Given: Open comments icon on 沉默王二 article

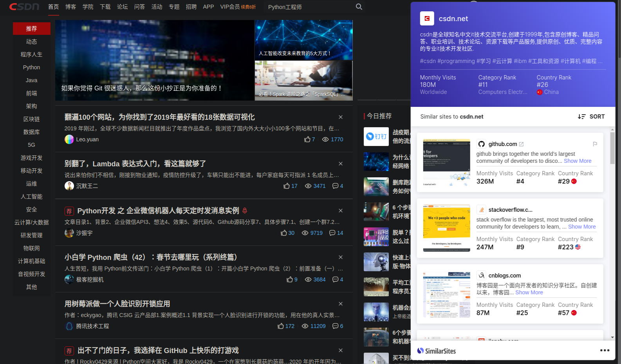Looking at the screenshot, I should pyautogui.click(x=335, y=186).
